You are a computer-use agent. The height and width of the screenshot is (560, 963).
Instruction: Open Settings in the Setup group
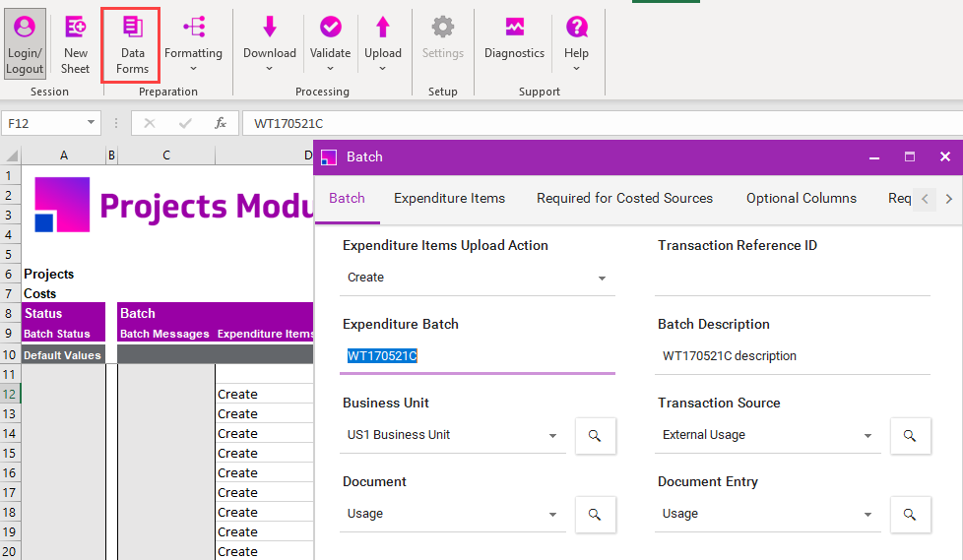(443, 38)
